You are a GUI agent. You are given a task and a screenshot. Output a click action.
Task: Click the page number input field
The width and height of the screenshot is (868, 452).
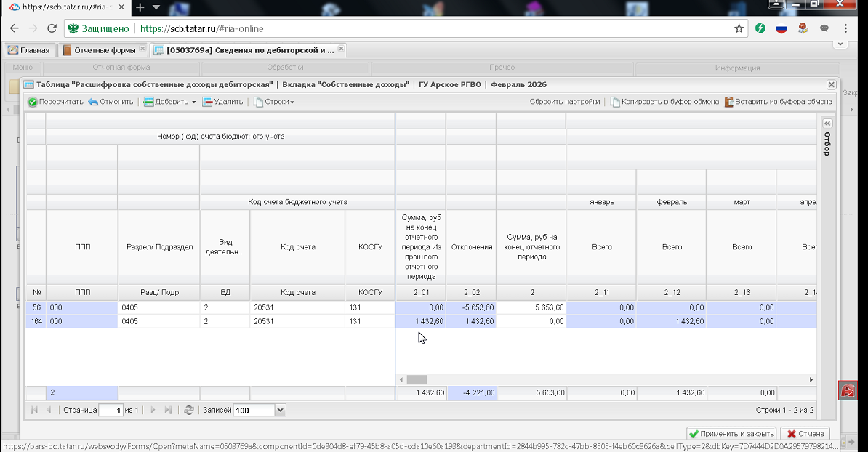pyautogui.click(x=110, y=410)
